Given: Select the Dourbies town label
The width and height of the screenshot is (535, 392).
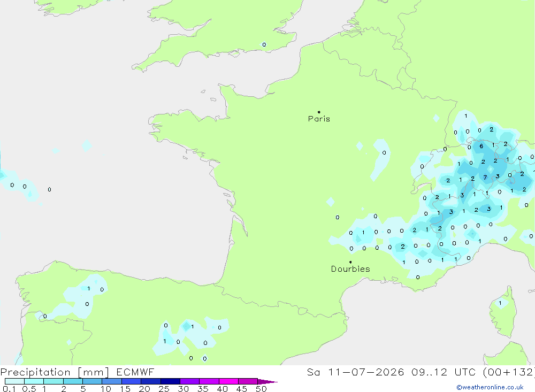Looking at the screenshot, I should click(350, 269).
